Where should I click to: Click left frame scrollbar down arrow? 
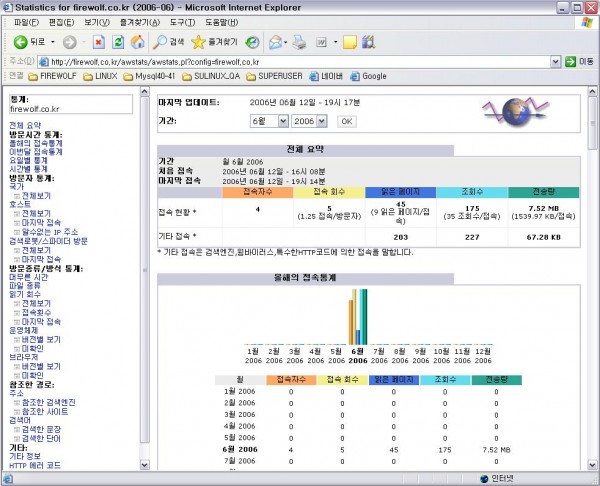(x=144, y=465)
